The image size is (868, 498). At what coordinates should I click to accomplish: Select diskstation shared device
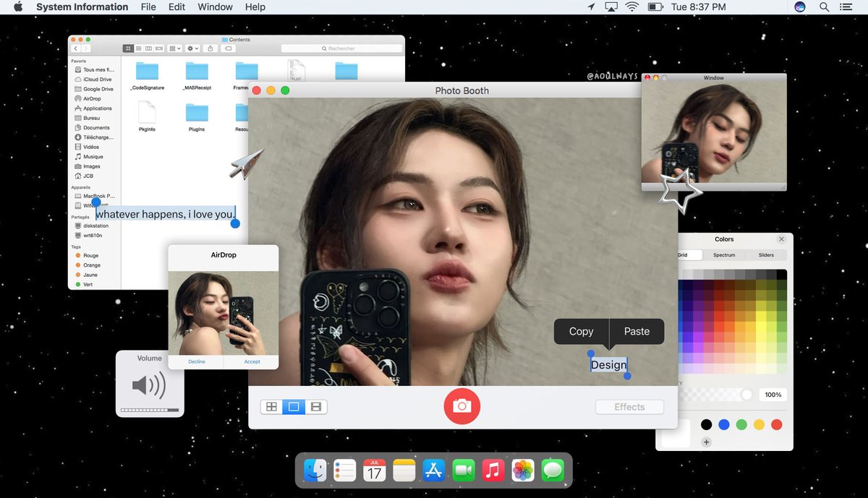coord(91,226)
